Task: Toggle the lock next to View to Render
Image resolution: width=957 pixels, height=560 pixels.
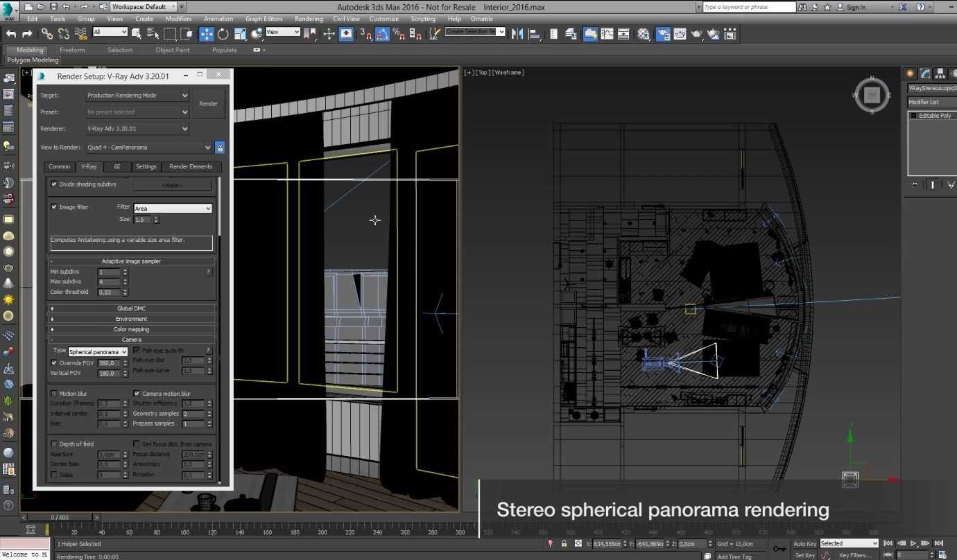Action: 220,148
